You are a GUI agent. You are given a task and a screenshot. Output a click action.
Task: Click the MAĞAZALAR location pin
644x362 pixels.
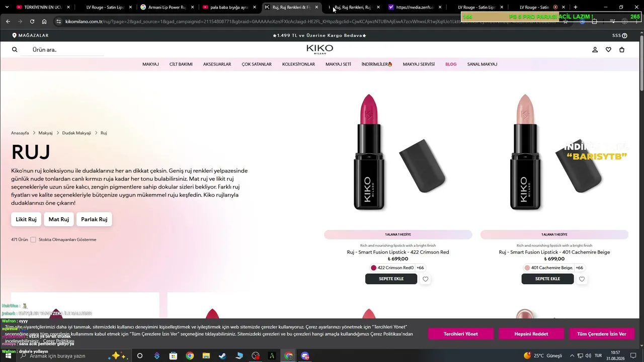click(x=15, y=36)
